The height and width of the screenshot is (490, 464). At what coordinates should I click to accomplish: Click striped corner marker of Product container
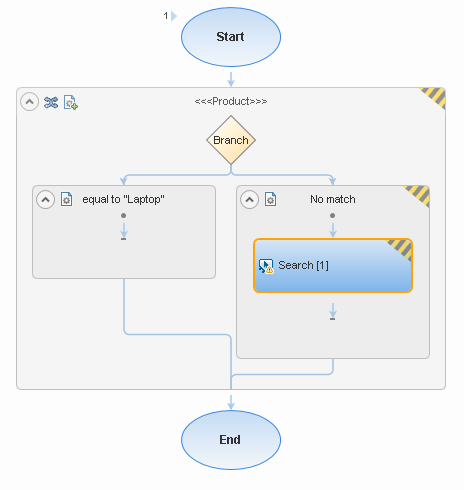(x=433, y=97)
